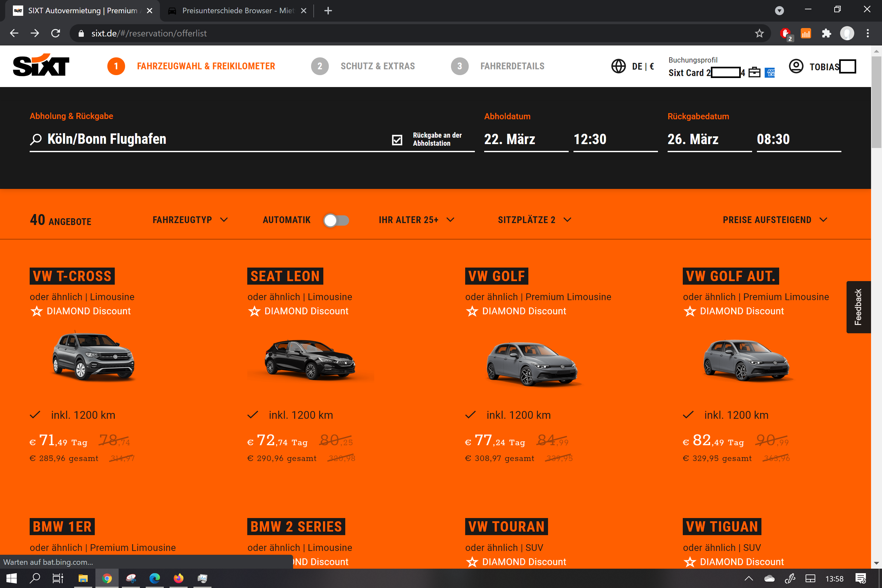
Task: Open a new browser tab
Action: [328, 11]
